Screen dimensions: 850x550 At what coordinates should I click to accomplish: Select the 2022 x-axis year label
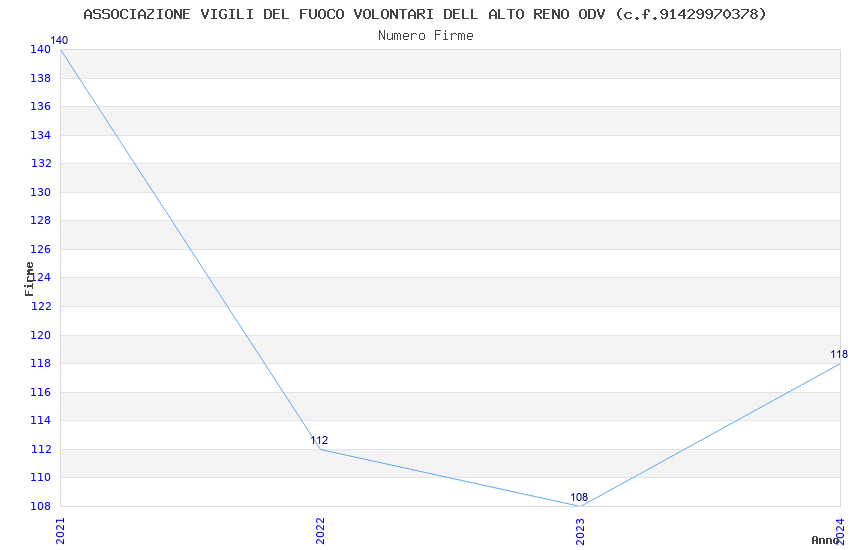click(320, 530)
